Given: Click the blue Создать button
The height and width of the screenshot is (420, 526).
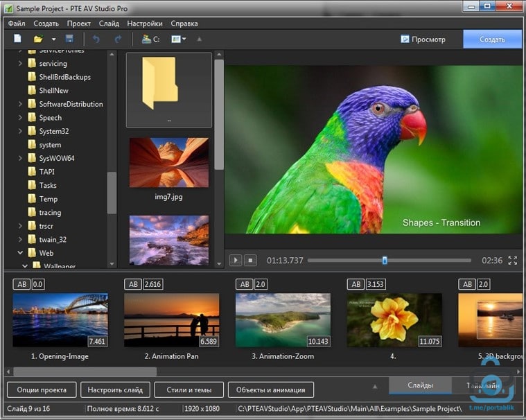Looking at the screenshot, I should pyautogui.click(x=492, y=40).
